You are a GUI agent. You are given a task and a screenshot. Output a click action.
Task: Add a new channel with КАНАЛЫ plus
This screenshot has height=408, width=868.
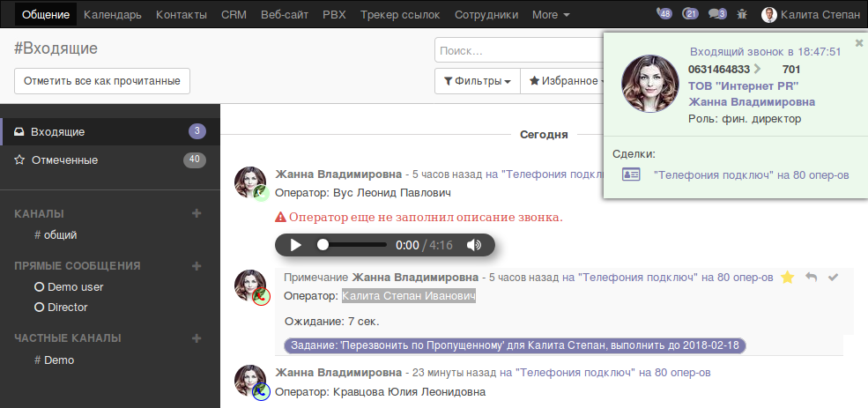tap(196, 213)
